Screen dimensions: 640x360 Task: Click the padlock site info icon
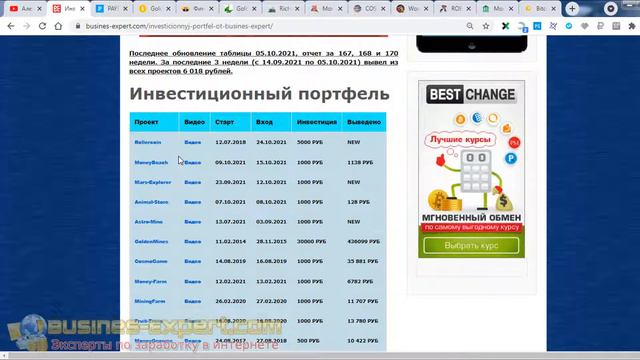(x=78, y=26)
